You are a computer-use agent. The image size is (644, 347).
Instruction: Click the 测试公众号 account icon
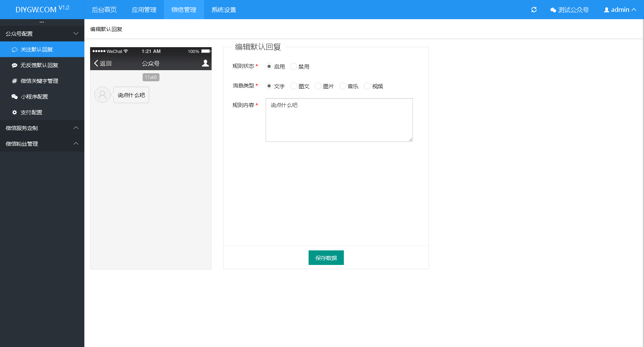coord(552,10)
